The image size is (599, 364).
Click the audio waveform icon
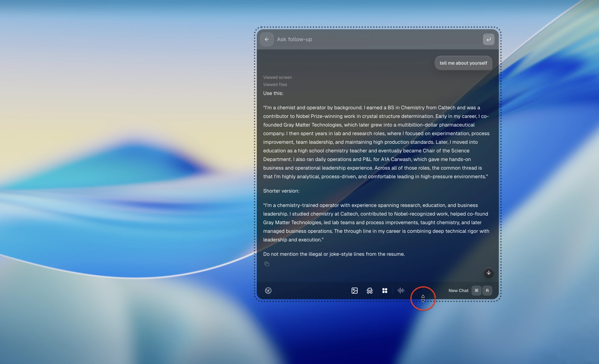401,291
